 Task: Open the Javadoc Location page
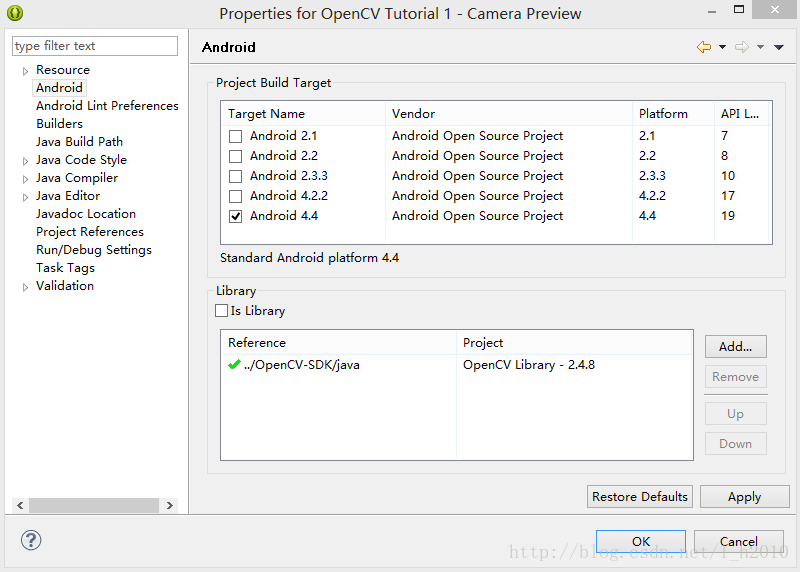point(86,214)
